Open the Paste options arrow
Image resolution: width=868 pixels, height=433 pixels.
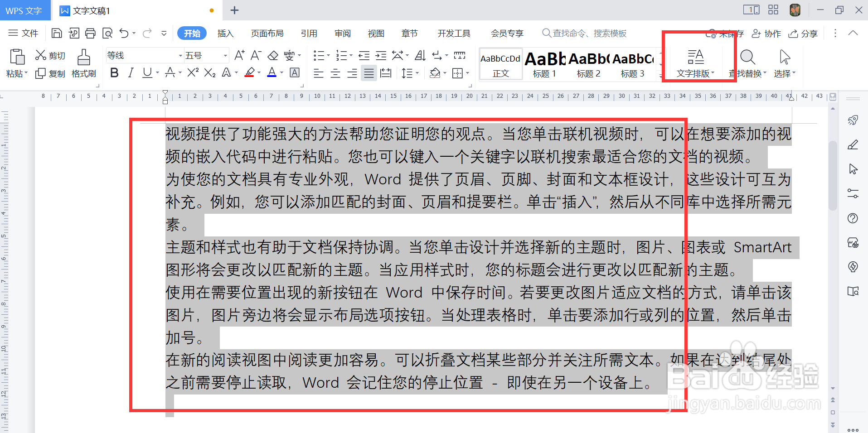pos(26,73)
